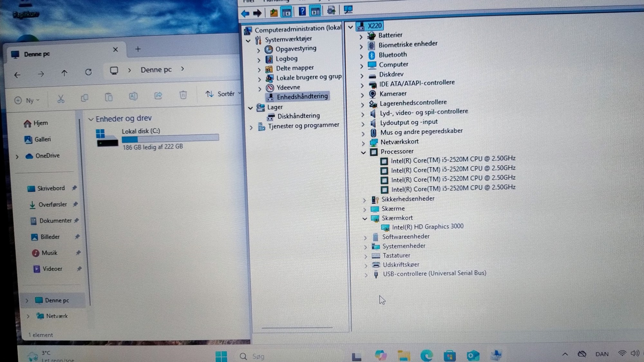
Task: Click the Wi-Fi icon in the system tray
Action: [622, 353]
